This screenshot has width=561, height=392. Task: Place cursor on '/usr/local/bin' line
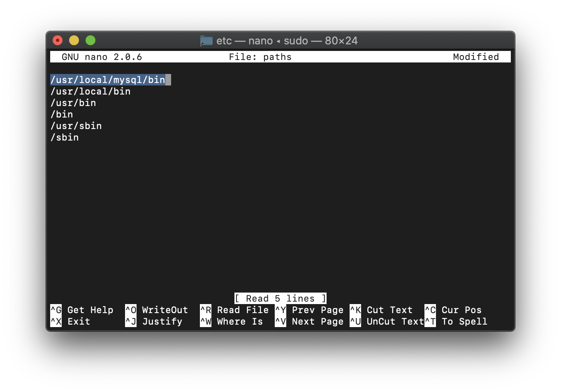click(x=90, y=91)
